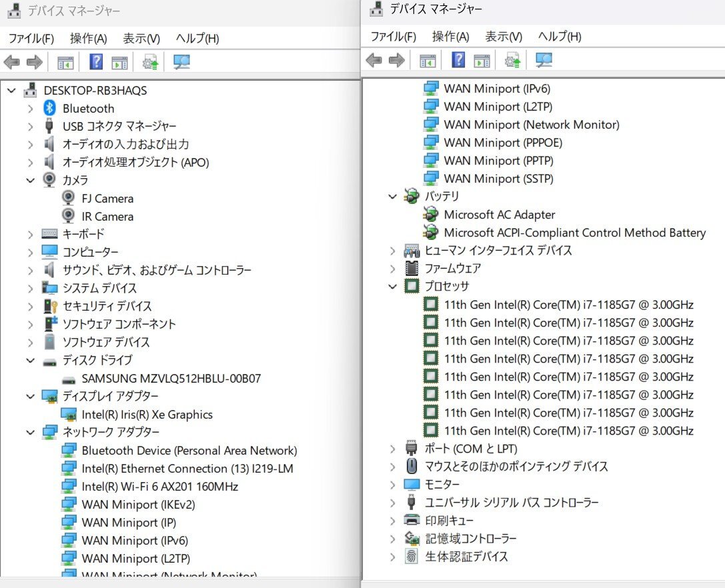Image resolution: width=725 pixels, height=588 pixels.
Task: Collapse the DESKTOP-RB3HAQS root node
Action: (x=11, y=90)
